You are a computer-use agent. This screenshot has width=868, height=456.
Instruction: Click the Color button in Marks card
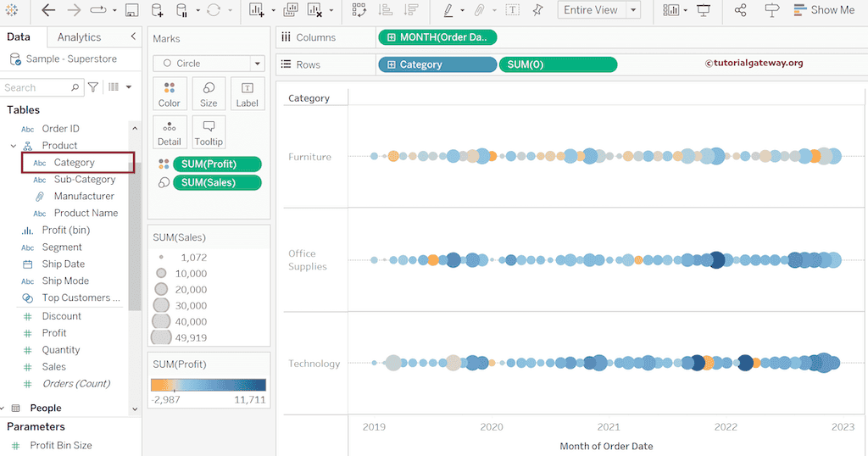(x=170, y=94)
